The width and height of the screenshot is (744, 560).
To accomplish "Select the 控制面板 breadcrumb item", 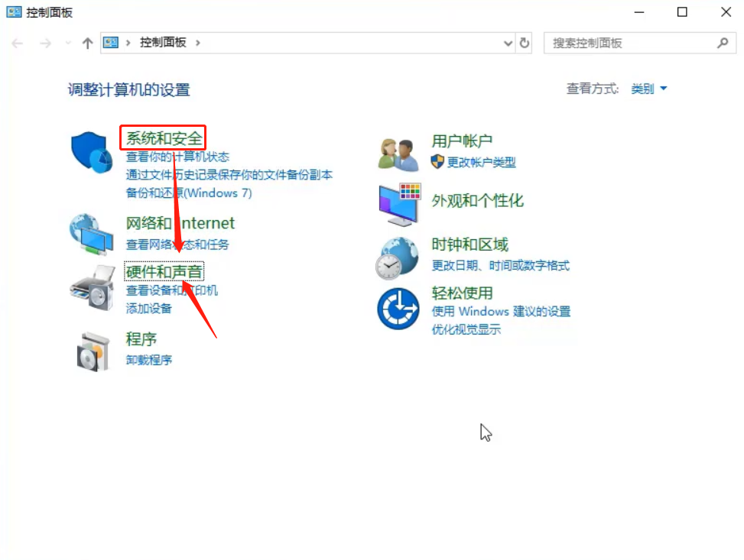I will pos(163,43).
